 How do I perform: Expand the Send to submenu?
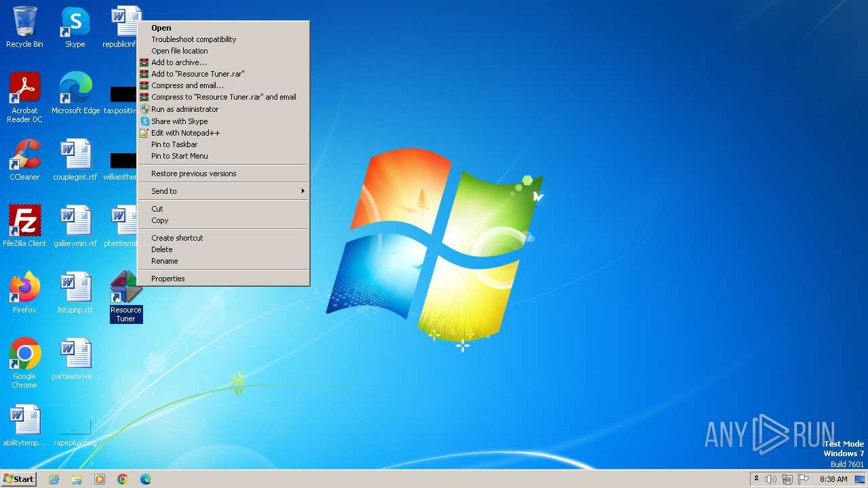tap(224, 191)
